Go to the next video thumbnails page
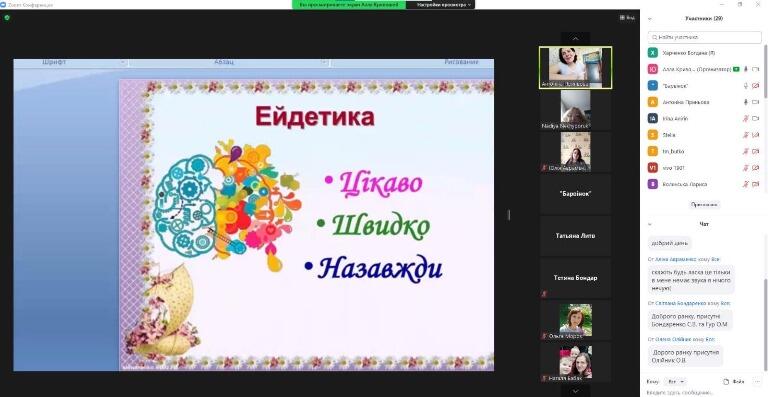 (576, 391)
